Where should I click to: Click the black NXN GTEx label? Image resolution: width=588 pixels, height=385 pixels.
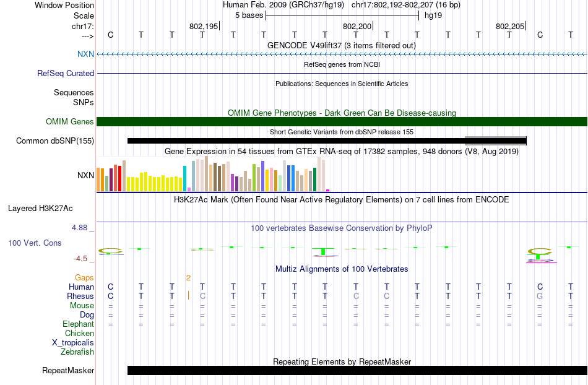coord(85,175)
